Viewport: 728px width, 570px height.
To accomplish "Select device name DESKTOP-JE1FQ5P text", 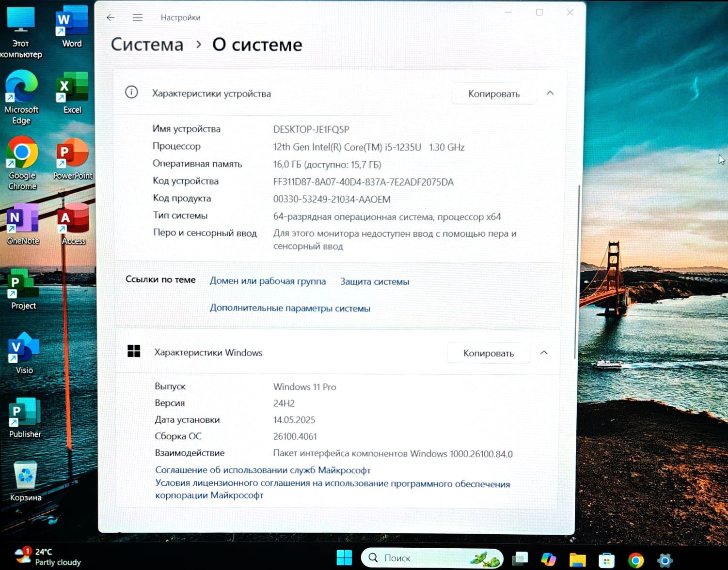I will [311, 129].
